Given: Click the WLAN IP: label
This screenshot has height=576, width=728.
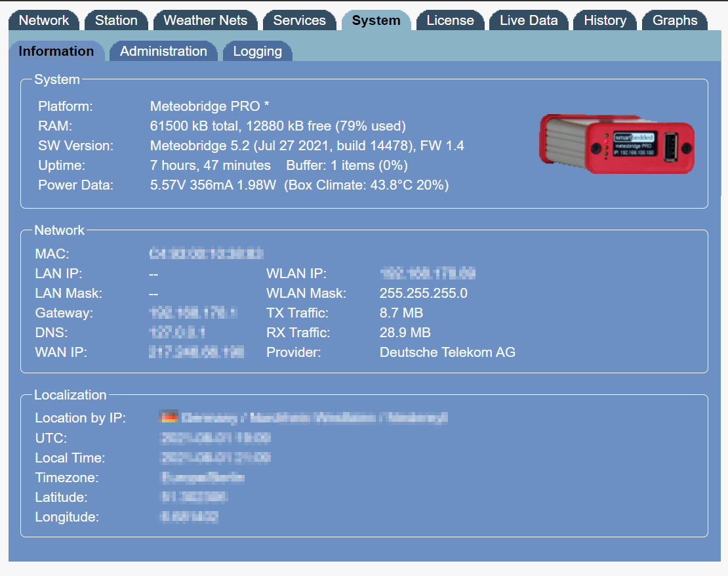Looking at the screenshot, I should tap(296, 274).
